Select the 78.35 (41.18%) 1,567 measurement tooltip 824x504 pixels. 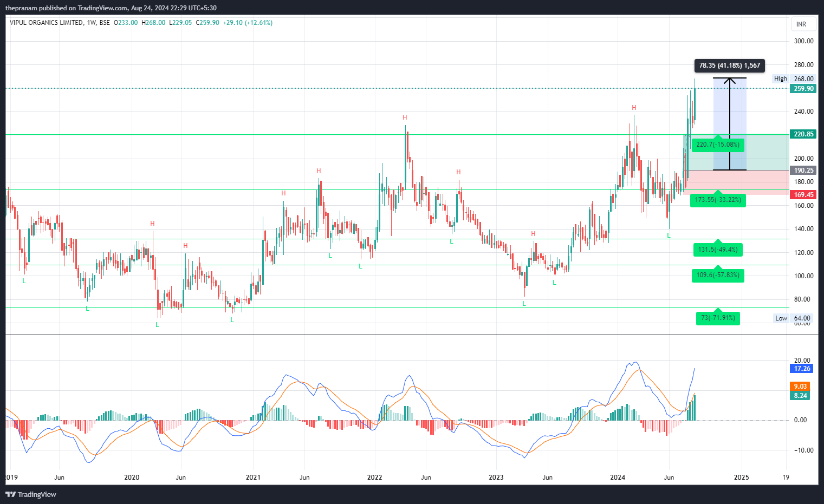pos(729,66)
